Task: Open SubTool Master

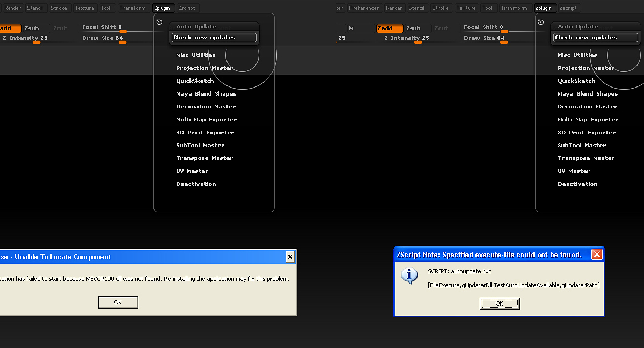Action: tap(200, 145)
